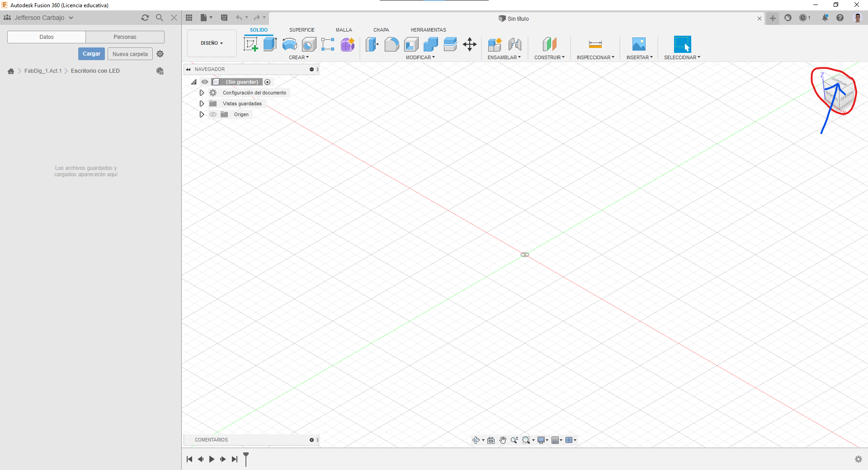Start a new sketch with Create Sketch
The height and width of the screenshot is (470, 868).
tap(250, 44)
